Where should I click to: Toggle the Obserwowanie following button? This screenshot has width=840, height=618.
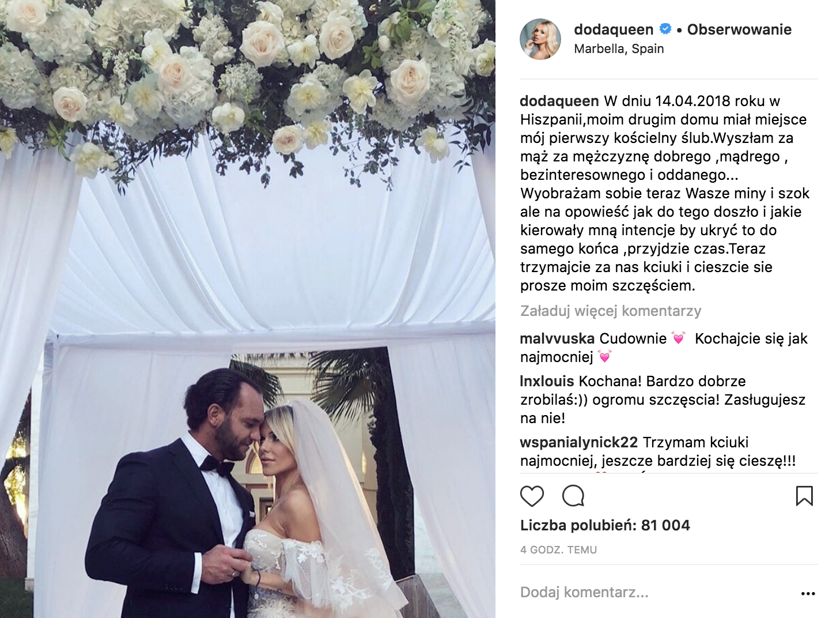739,29
